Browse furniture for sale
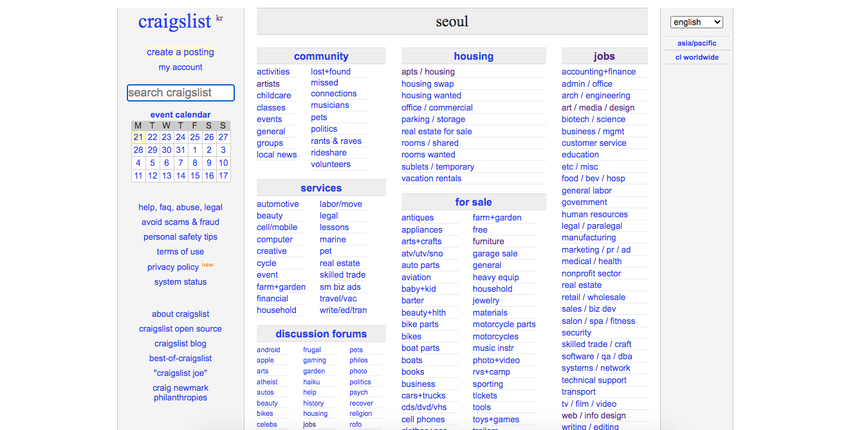Viewport: 868px width, 430px height. click(488, 241)
